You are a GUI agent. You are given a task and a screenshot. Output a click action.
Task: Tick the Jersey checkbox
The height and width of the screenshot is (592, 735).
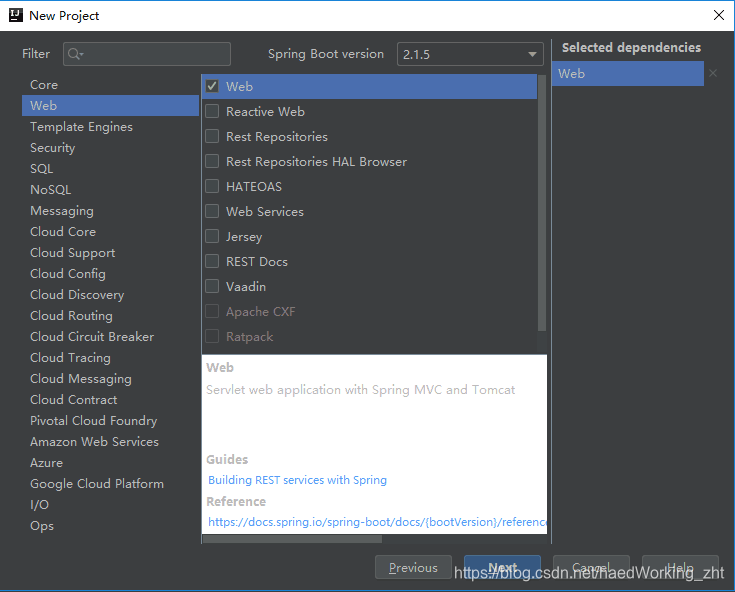point(212,236)
